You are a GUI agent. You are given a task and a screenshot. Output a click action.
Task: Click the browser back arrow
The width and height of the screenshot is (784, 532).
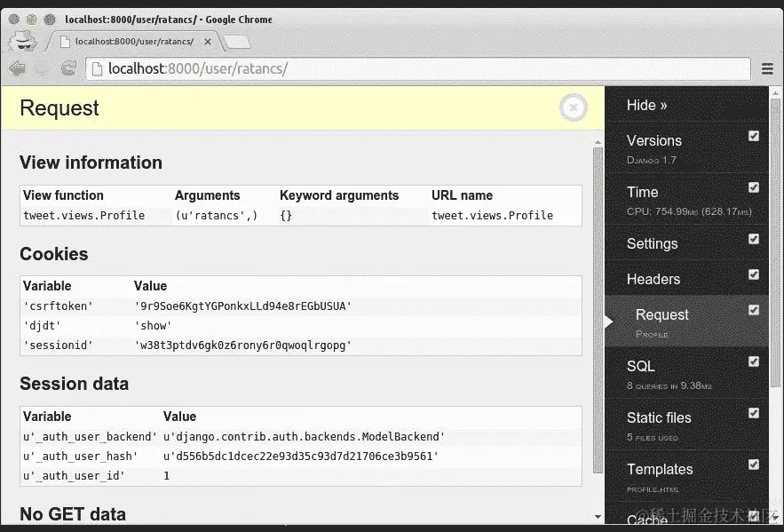pos(17,68)
